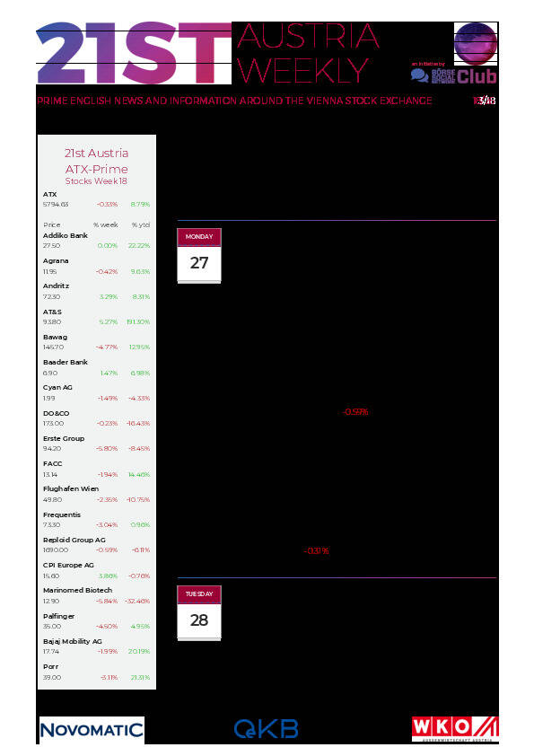Click the 21ST Austria Weekly logo

207,53
